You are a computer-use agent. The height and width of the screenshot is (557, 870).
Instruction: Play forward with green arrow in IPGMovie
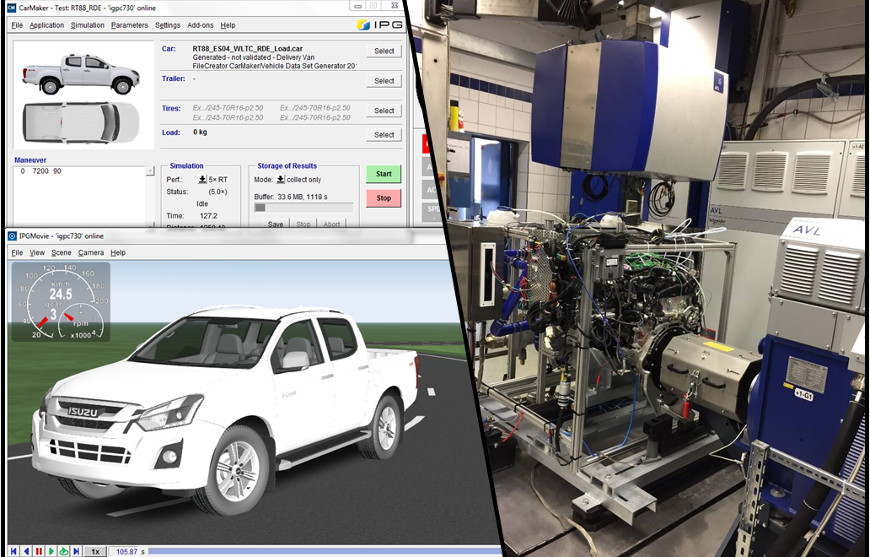click(51, 551)
